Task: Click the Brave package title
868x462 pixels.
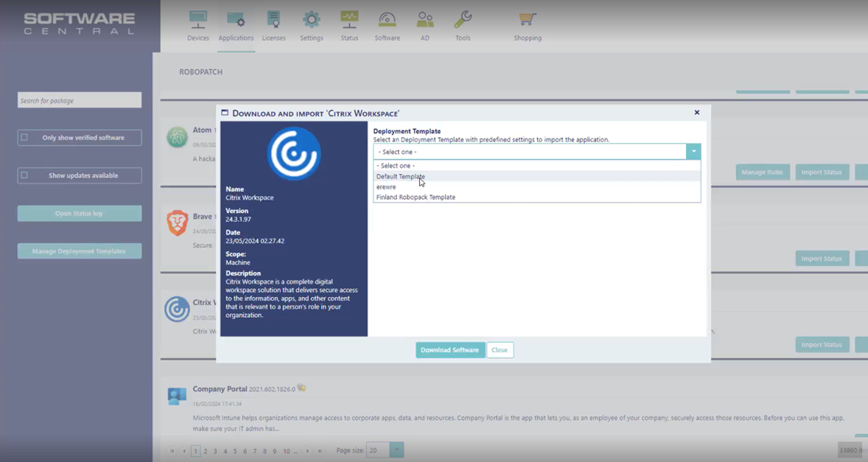Action: [202, 217]
